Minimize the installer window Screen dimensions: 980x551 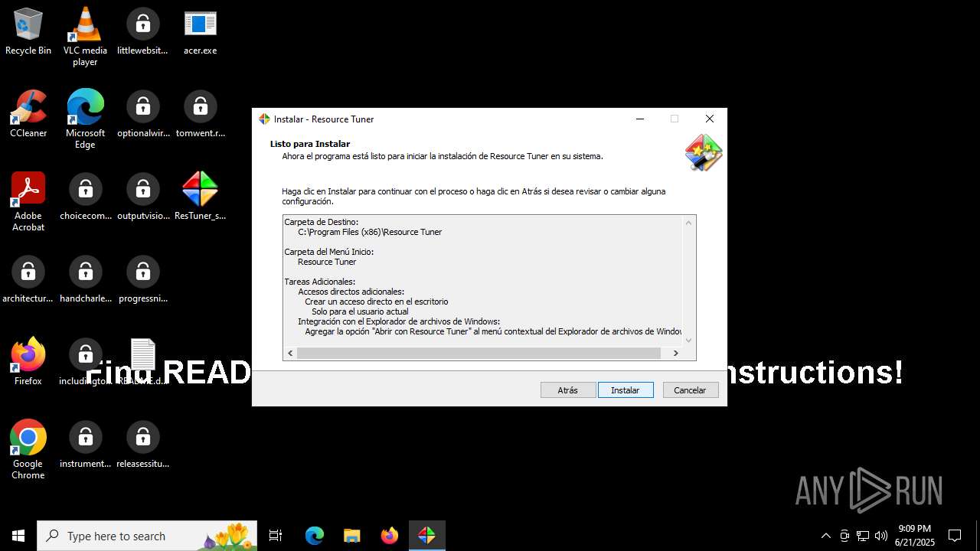pos(640,119)
